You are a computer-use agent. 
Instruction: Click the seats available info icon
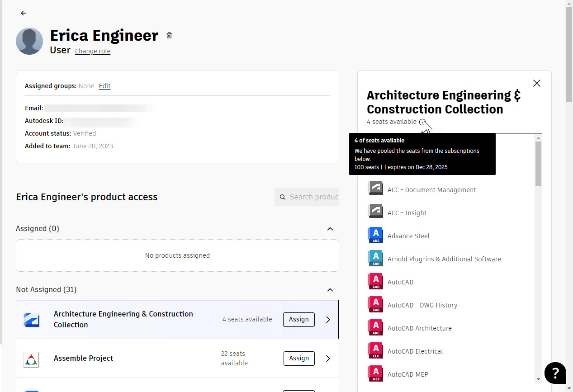[x=422, y=122]
